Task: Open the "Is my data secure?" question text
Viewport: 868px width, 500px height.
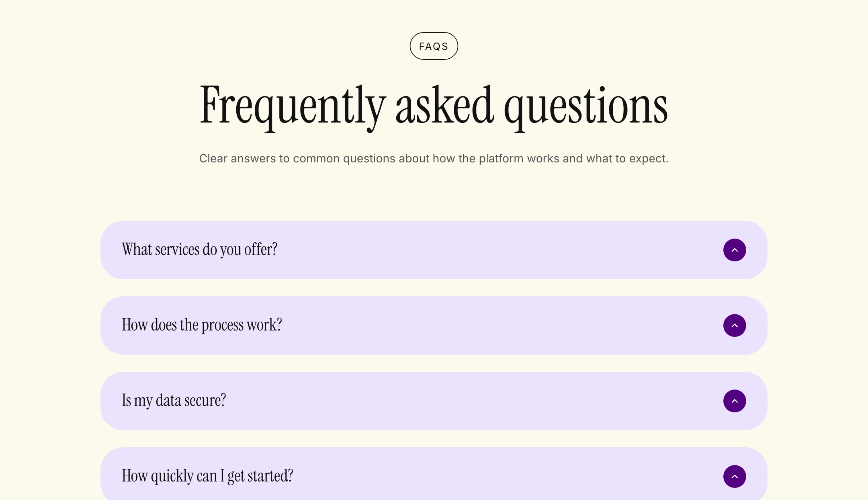Action: point(174,401)
